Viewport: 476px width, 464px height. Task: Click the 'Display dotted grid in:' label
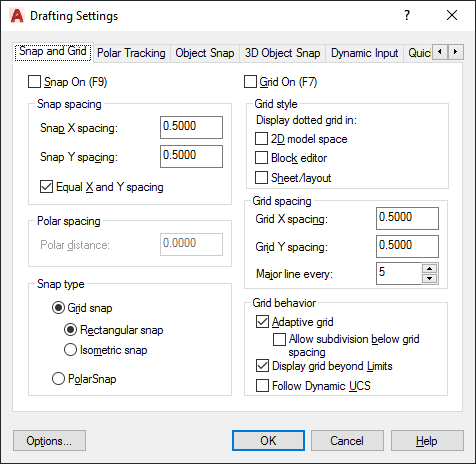pyautogui.click(x=306, y=120)
